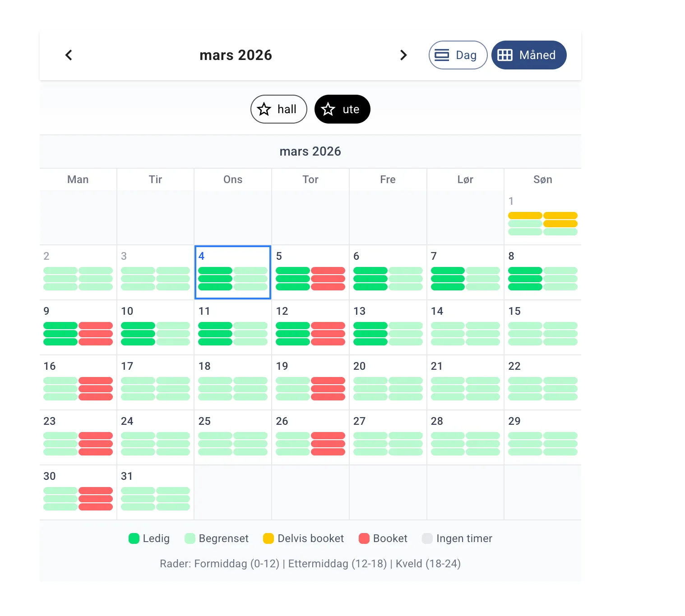Click the list icon in Dag button

click(x=441, y=55)
